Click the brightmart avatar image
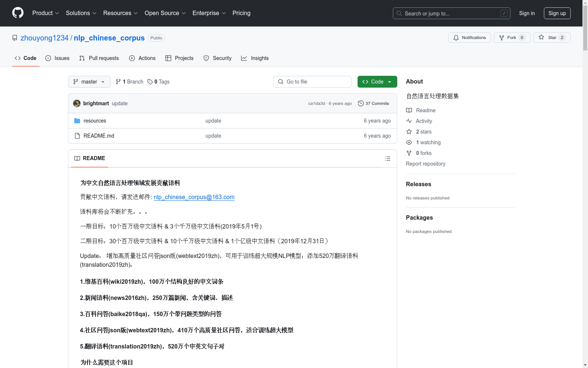This screenshot has width=588, height=368. click(77, 103)
